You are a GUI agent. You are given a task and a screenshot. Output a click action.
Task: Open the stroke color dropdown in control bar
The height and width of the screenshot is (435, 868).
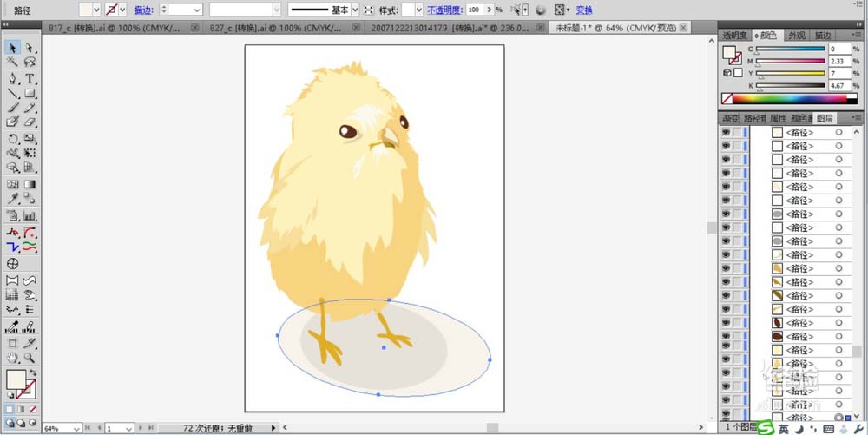(122, 10)
